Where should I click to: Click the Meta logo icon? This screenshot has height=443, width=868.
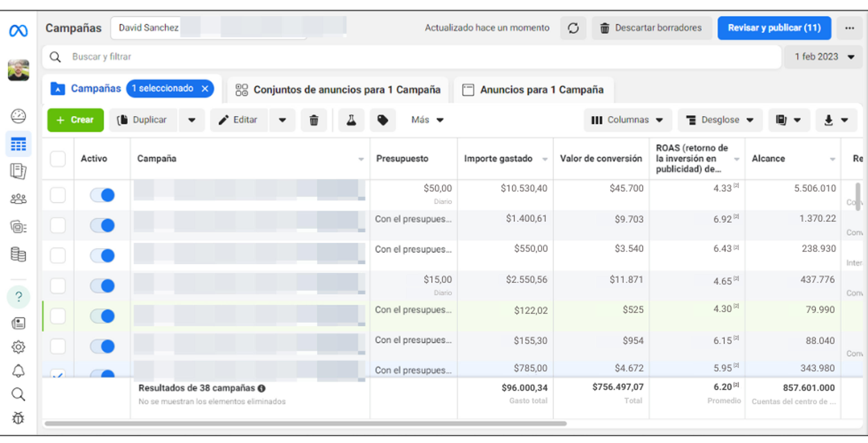pyautogui.click(x=18, y=31)
